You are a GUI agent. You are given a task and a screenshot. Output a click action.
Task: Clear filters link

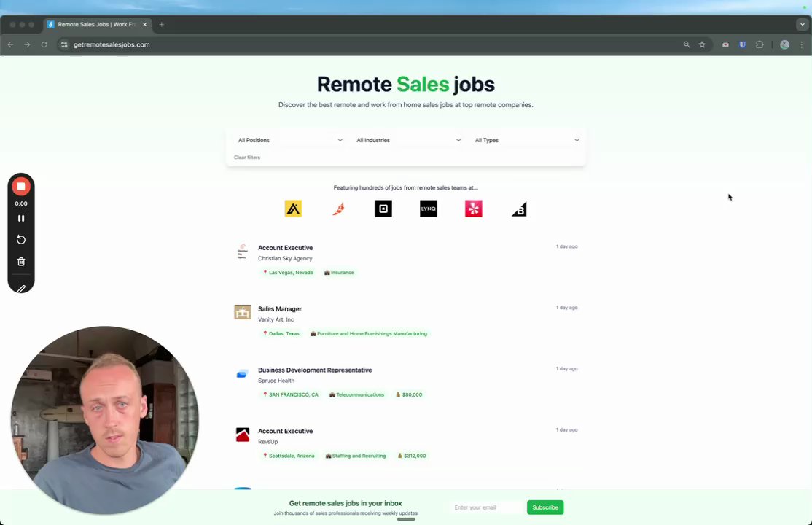pos(247,157)
